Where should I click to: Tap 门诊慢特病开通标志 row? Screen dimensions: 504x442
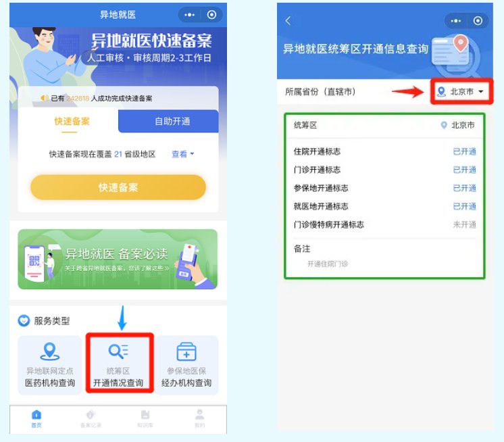[x=384, y=224]
